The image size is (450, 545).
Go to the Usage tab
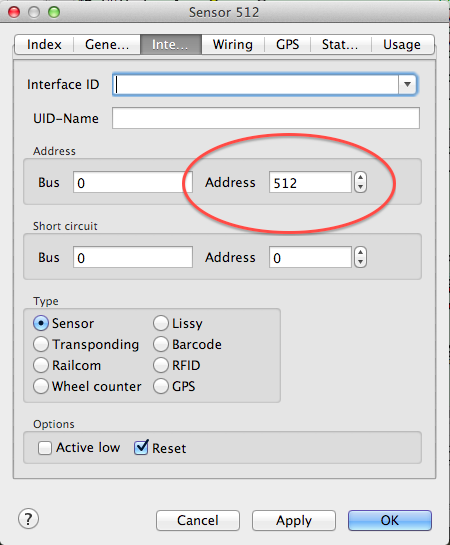pos(402,44)
